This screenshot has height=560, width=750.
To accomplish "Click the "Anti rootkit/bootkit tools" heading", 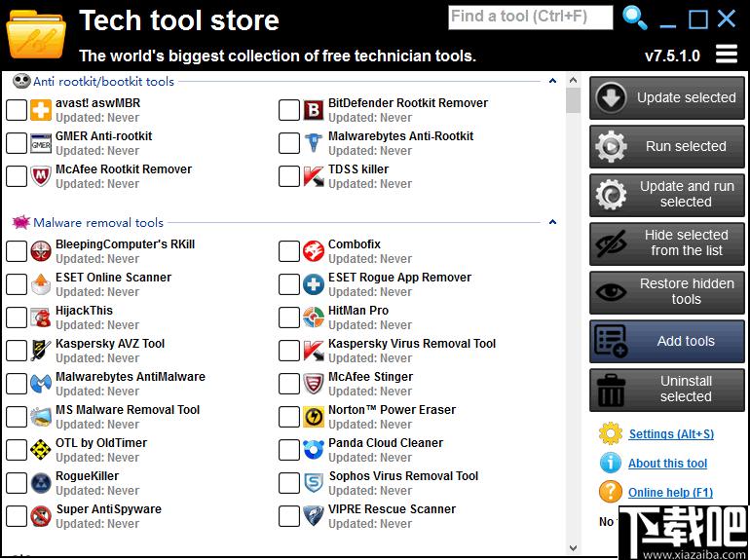I will 103,82.
